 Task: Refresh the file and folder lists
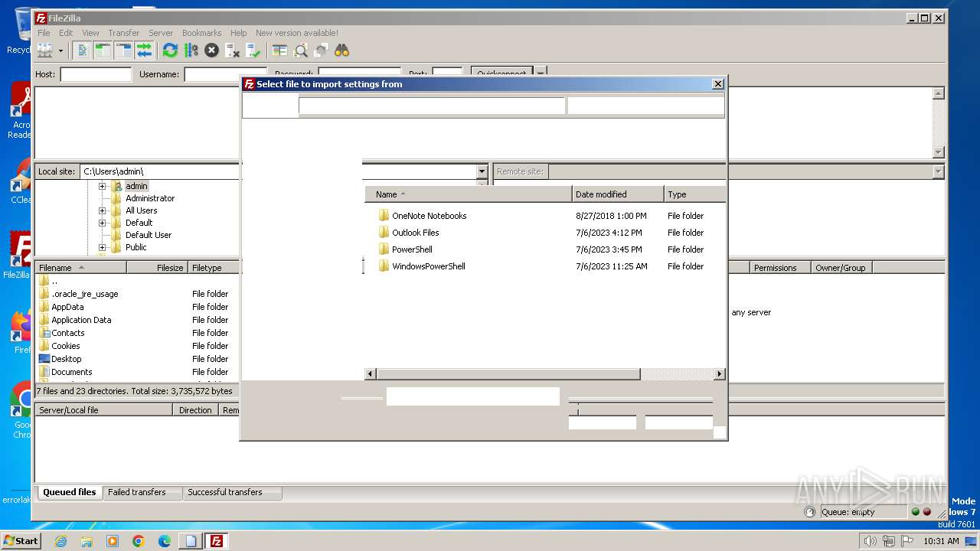point(170,51)
